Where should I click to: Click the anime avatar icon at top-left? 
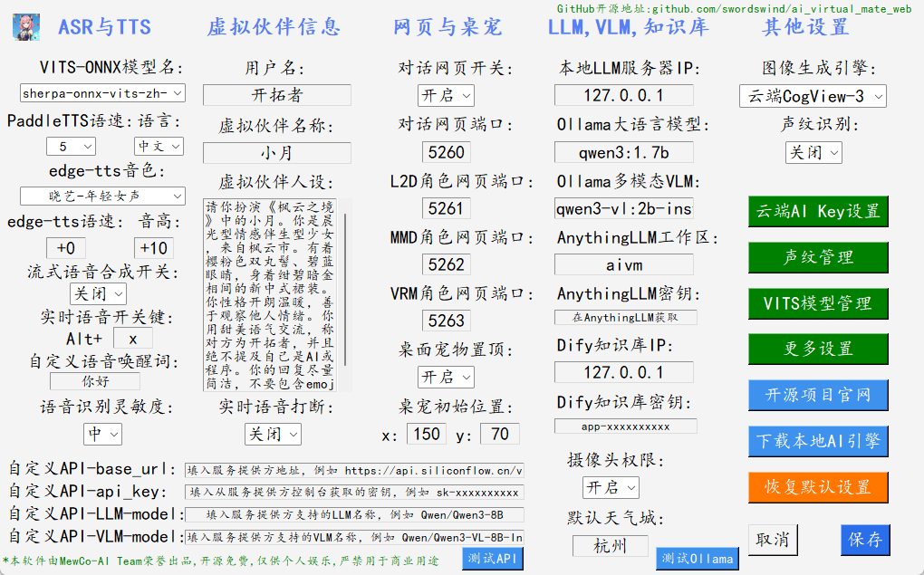[x=25, y=26]
